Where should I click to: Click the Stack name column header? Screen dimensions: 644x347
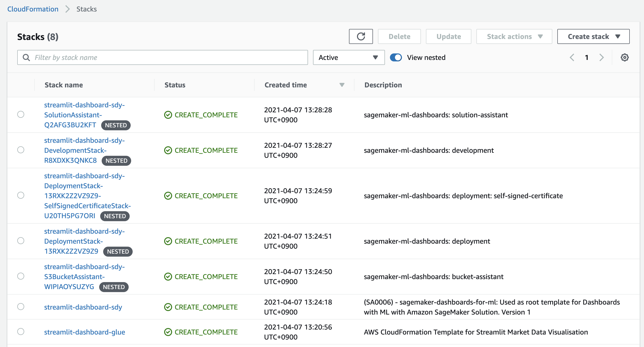tap(63, 85)
